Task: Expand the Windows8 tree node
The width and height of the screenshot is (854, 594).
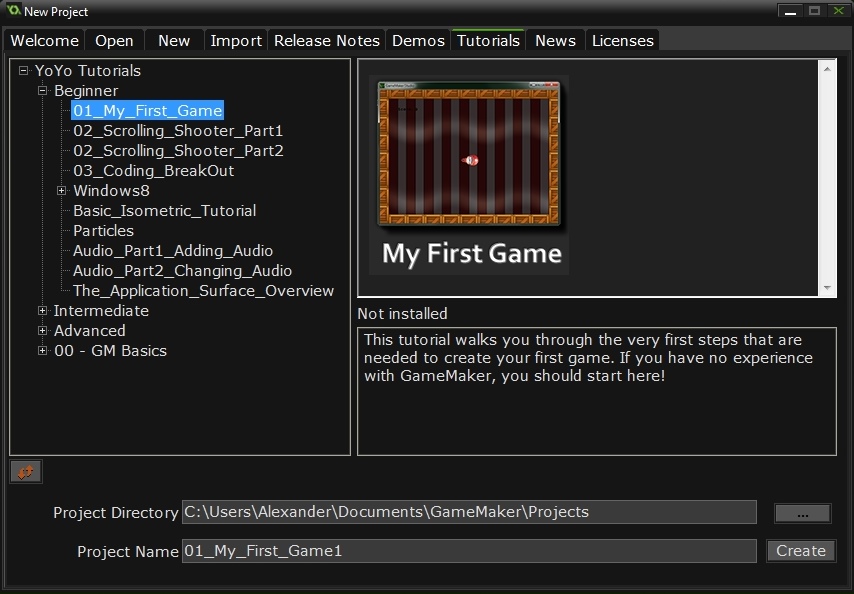Action: [x=62, y=191]
